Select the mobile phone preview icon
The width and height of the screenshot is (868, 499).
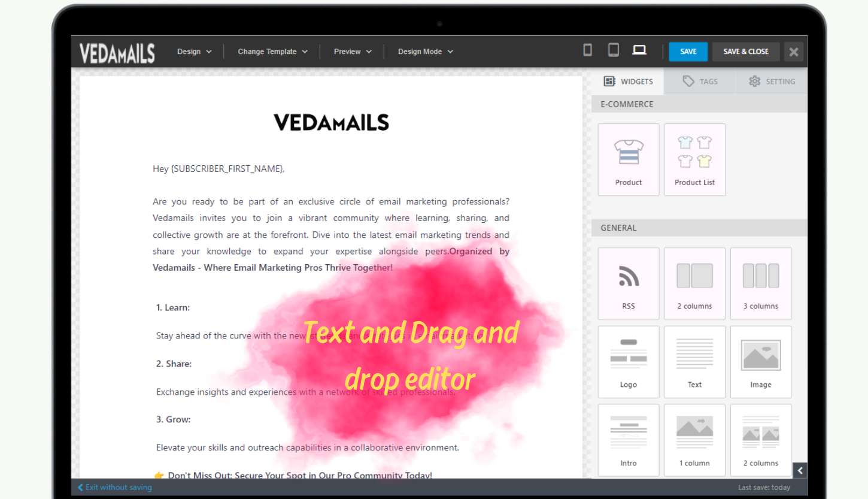coord(587,50)
